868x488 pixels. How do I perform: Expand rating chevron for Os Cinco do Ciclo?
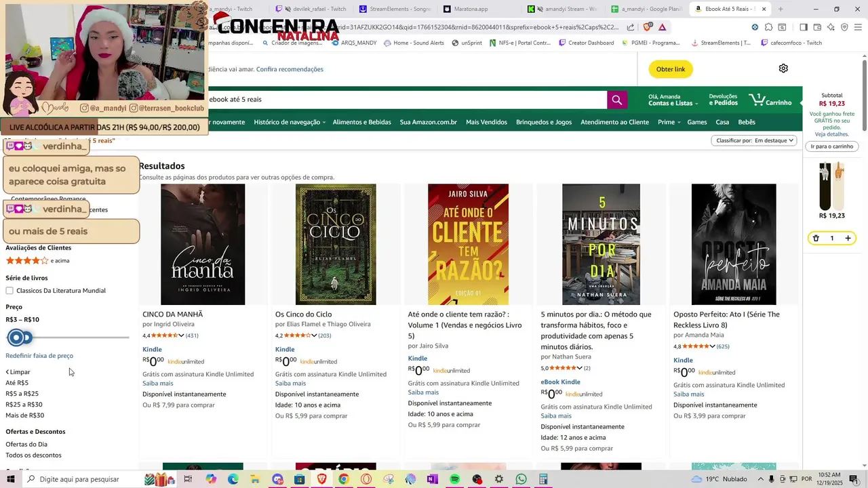click(x=314, y=335)
